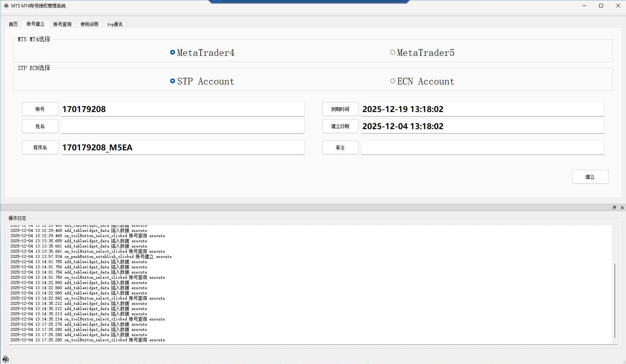This screenshot has height=364, width=626.
Task: Select the 13:17:25.280 on_toolButton_select_clicked log line
Action: point(88,340)
